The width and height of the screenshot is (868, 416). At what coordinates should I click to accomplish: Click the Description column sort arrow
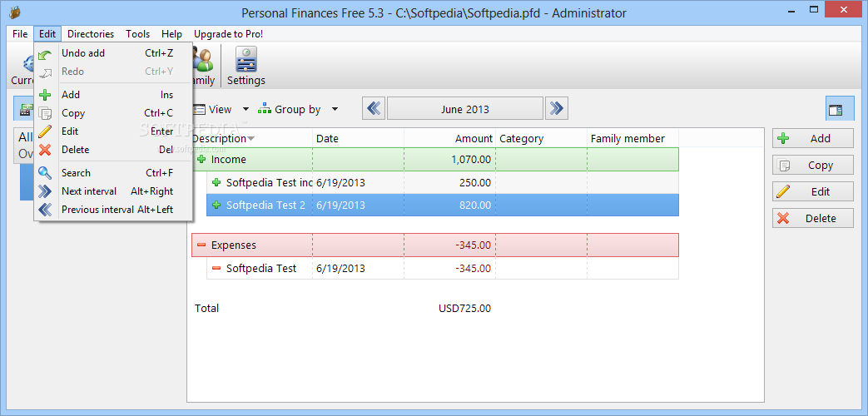click(250, 139)
